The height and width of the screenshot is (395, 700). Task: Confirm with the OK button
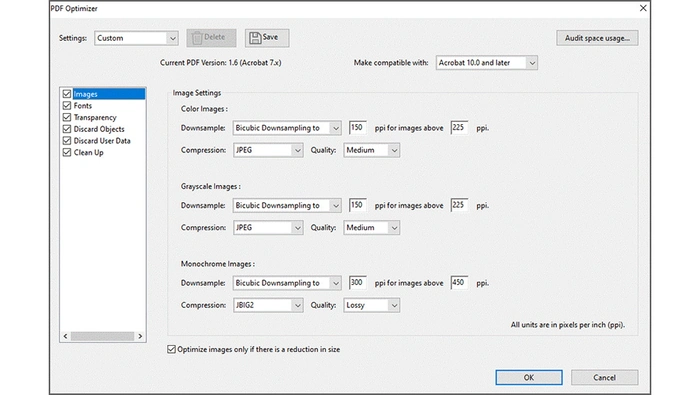(529, 378)
